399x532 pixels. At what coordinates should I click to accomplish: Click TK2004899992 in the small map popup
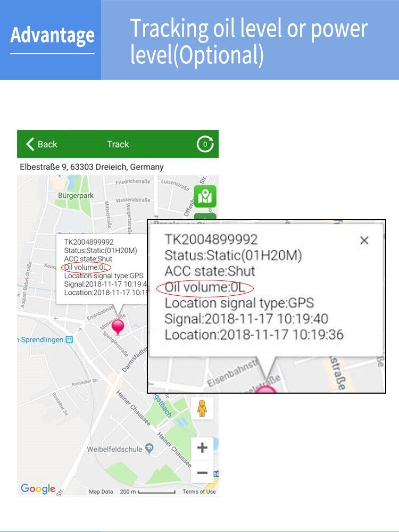(x=89, y=242)
